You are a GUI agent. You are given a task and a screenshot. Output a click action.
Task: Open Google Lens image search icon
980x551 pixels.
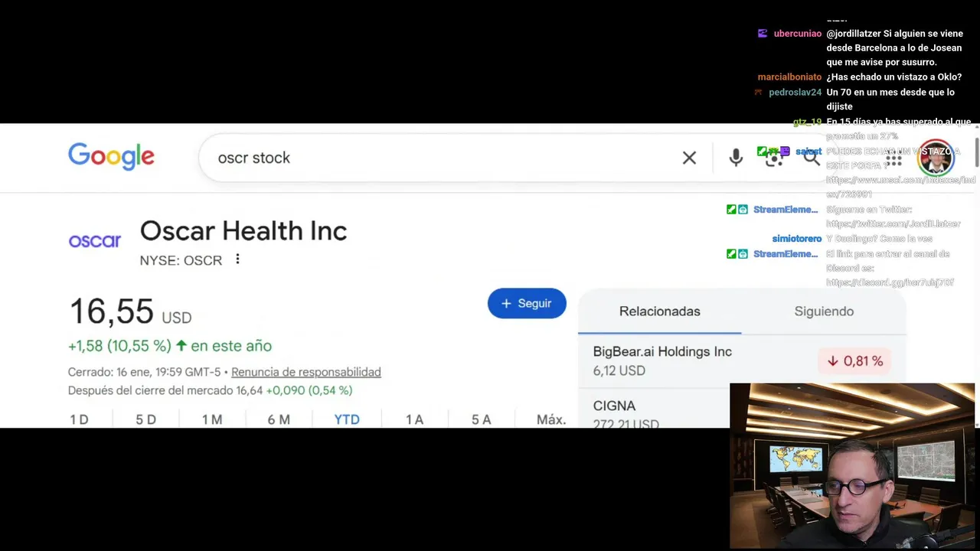(x=774, y=158)
